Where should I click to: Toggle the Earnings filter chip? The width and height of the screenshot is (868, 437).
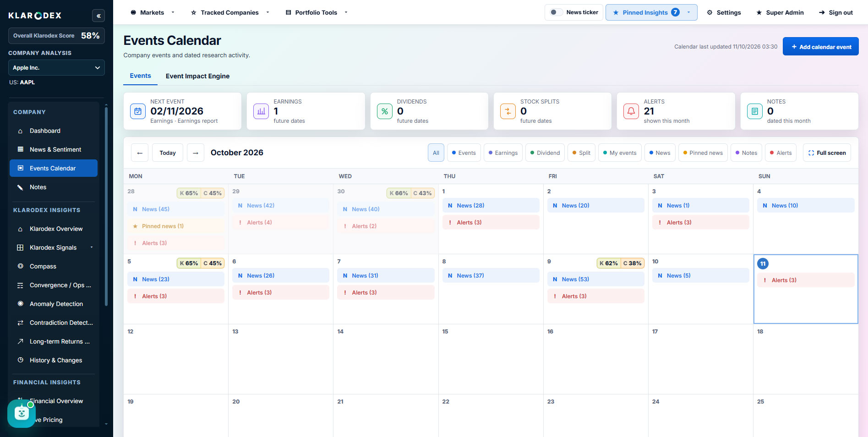503,153
